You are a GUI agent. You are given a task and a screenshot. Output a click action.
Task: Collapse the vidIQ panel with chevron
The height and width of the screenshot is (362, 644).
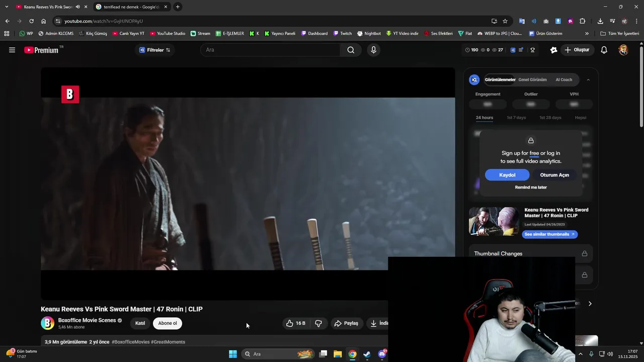pos(588,79)
